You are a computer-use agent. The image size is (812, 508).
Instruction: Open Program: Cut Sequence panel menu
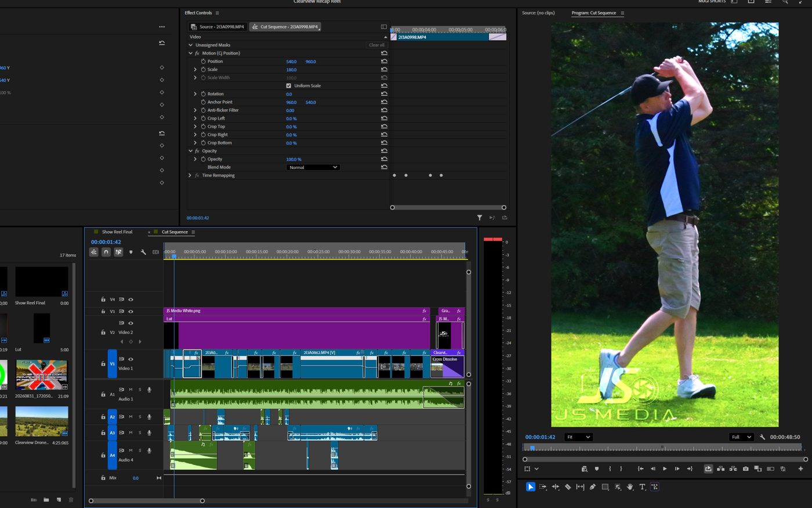[x=622, y=13]
